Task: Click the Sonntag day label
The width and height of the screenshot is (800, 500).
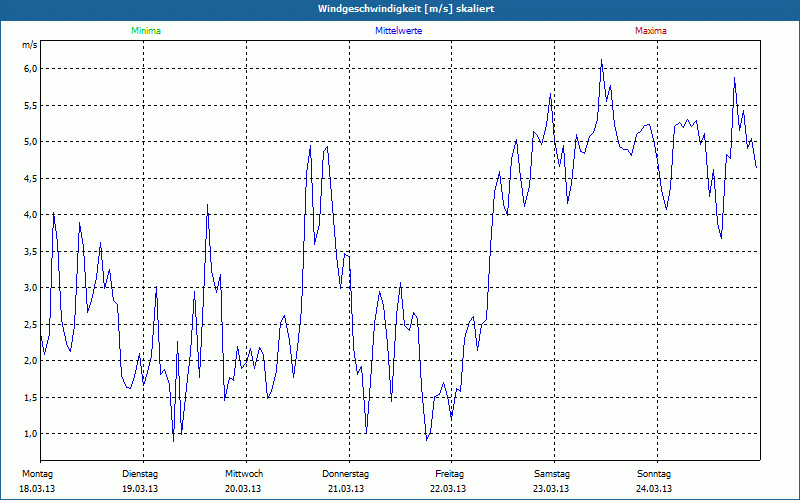Action: pyautogui.click(x=654, y=474)
